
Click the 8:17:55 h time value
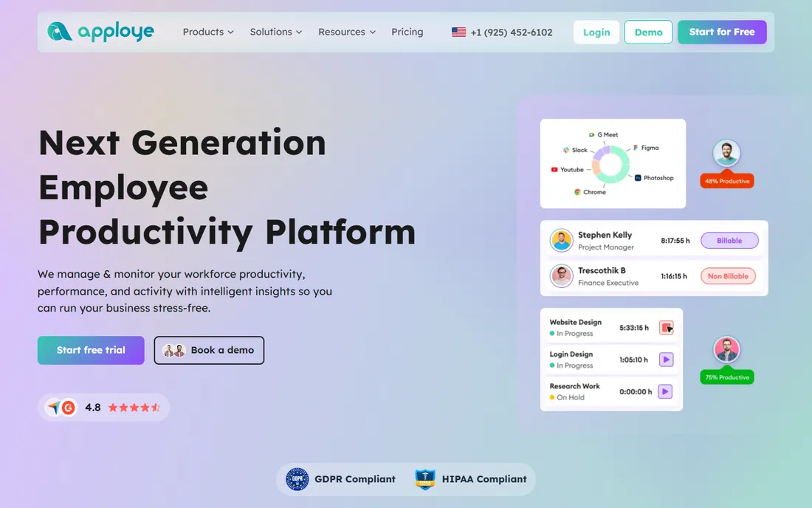(x=675, y=240)
